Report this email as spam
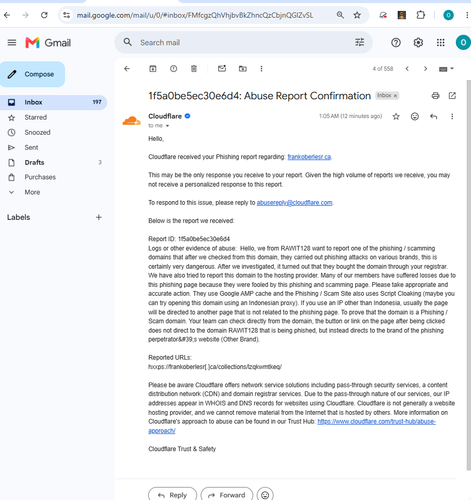Image resolution: width=471 pixels, height=500 pixels. click(x=173, y=69)
